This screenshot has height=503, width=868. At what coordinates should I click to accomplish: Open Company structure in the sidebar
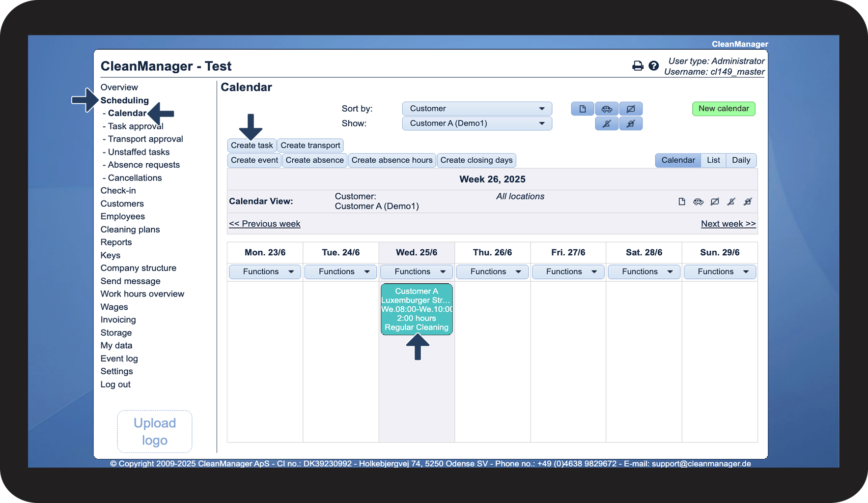point(139,268)
